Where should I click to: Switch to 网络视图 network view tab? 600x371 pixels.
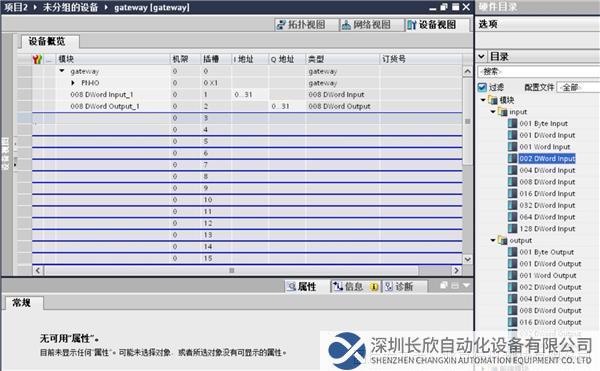(x=367, y=25)
